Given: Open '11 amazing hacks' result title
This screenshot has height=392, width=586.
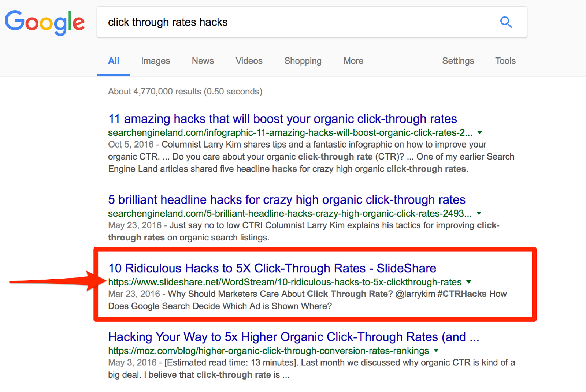Looking at the screenshot, I should coord(282,119).
